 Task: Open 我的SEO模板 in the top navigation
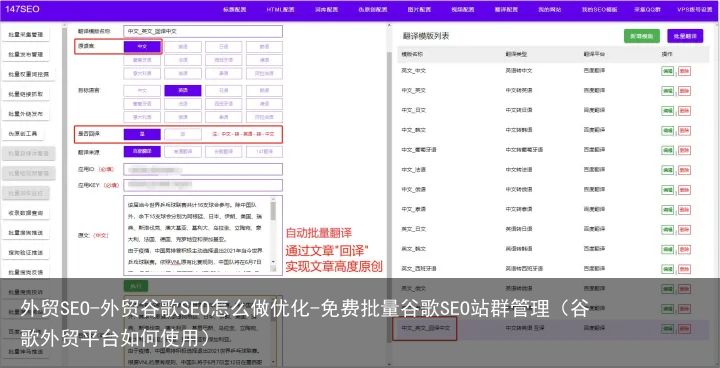pos(600,10)
